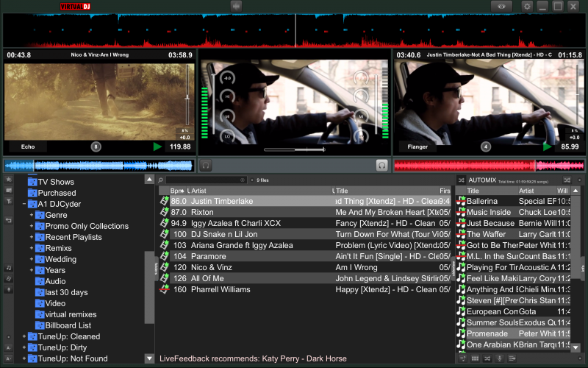The width and height of the screenshot is (588, 368).
Task: Toggle the video film filter in browser sidebar
Action: [9, 279]
